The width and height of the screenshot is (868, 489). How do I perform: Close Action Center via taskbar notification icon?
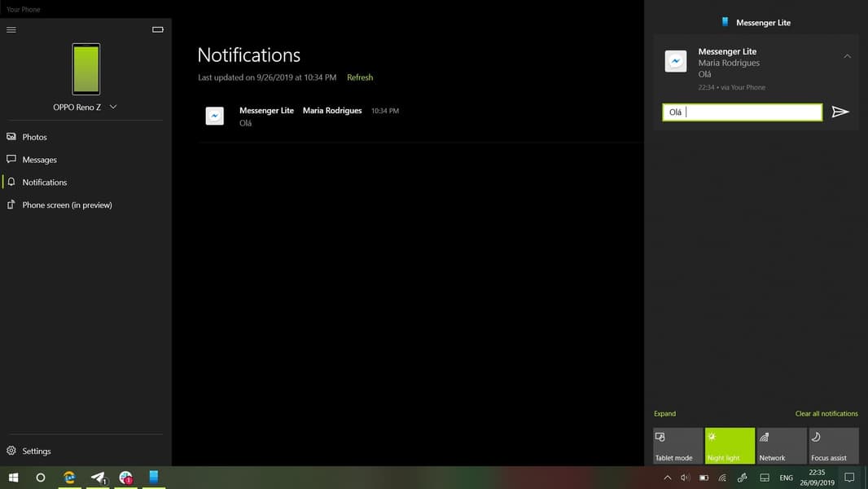tap(850, 478)
